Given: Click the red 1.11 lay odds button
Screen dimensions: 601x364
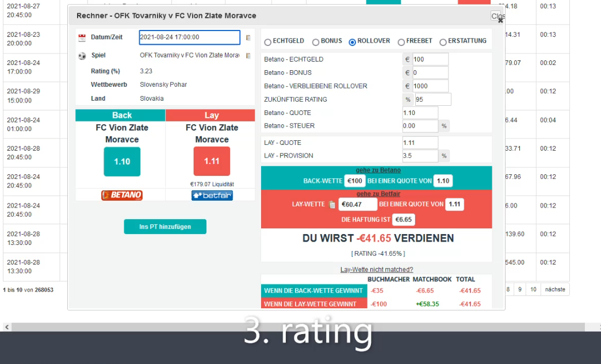Looking at the screenshot, I should click(212, 162).
